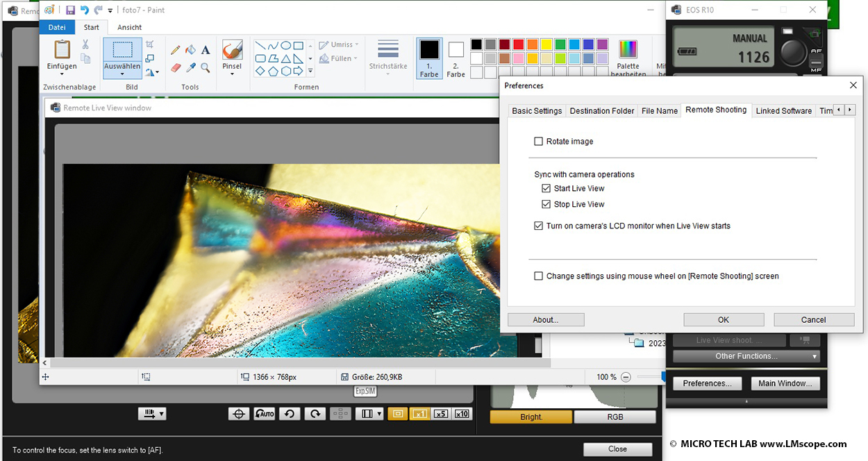Select the red color swatch
Image resolution: width=868 pixels, height=461 pixels.
[518, 44]
